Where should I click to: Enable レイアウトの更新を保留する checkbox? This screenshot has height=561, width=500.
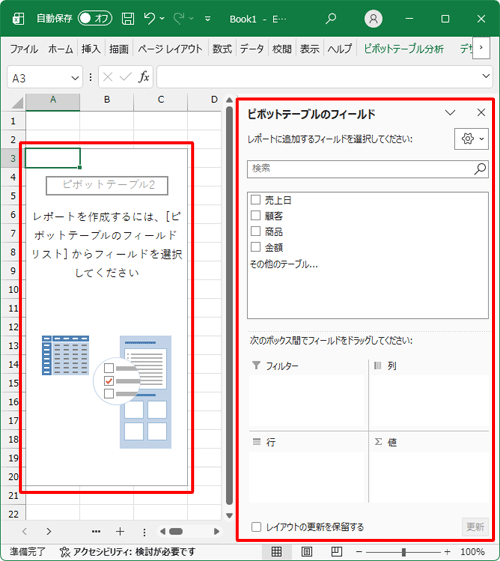256,527
